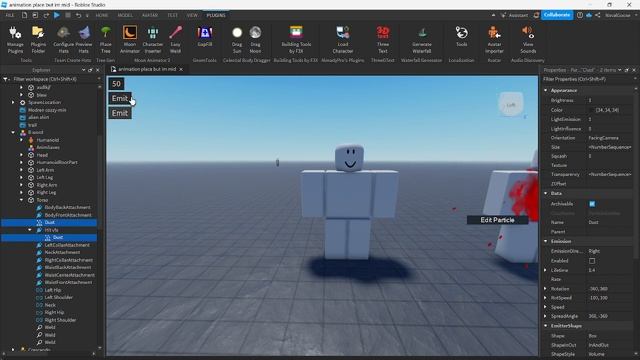Expand the Lifetime property
640x360 pixels.
(546, 270)
